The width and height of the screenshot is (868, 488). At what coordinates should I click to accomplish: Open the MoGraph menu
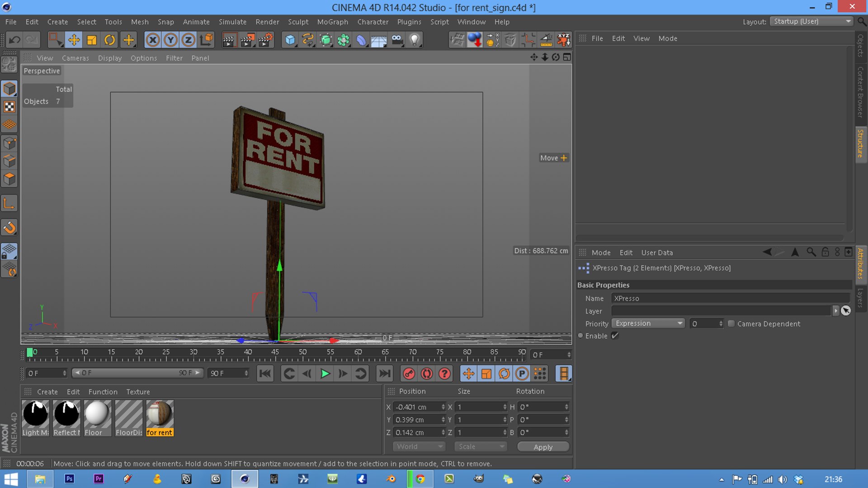tap(332, 22)
